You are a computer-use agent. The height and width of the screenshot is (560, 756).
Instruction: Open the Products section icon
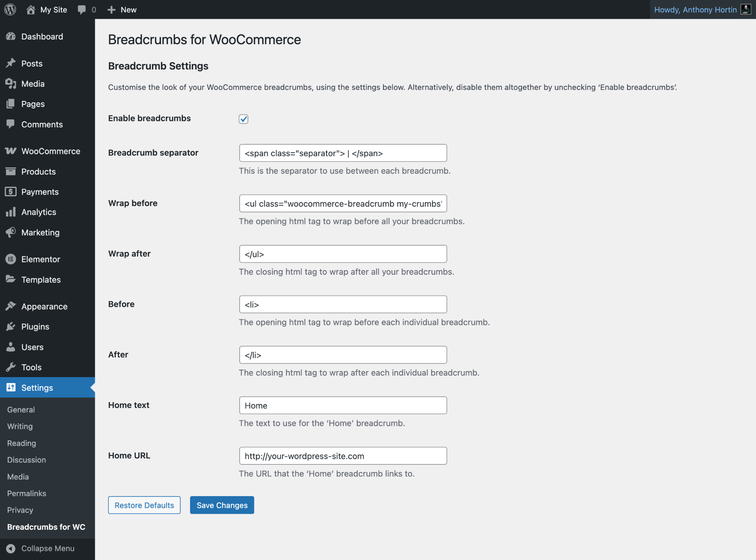(x=11, y=171)
